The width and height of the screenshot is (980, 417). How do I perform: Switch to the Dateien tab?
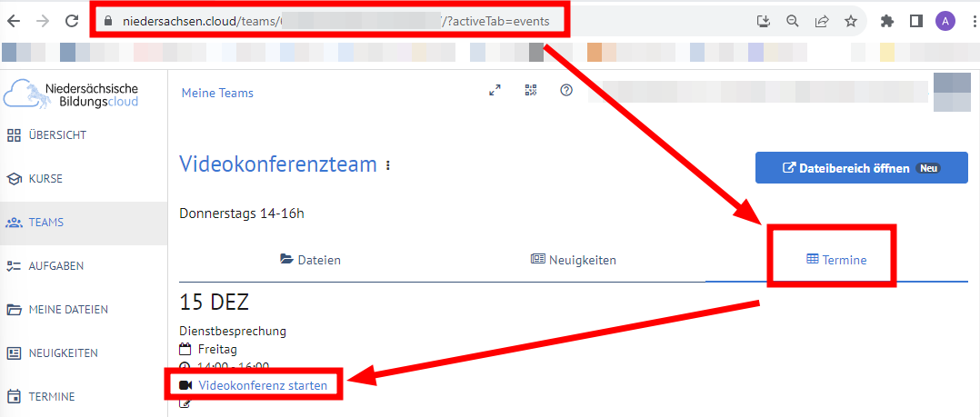coord(311,260)
